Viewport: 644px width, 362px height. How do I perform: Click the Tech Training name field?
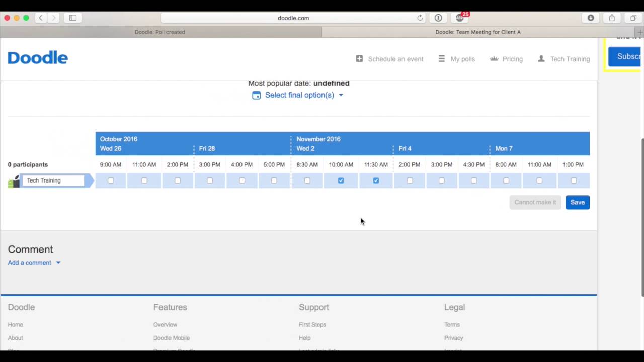[52, 180]
